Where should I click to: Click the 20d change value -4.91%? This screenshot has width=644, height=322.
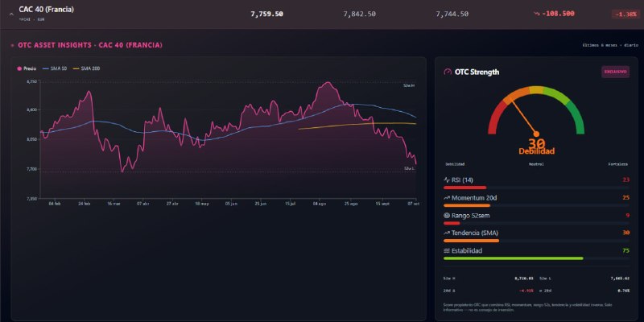[x=526, y=291]
